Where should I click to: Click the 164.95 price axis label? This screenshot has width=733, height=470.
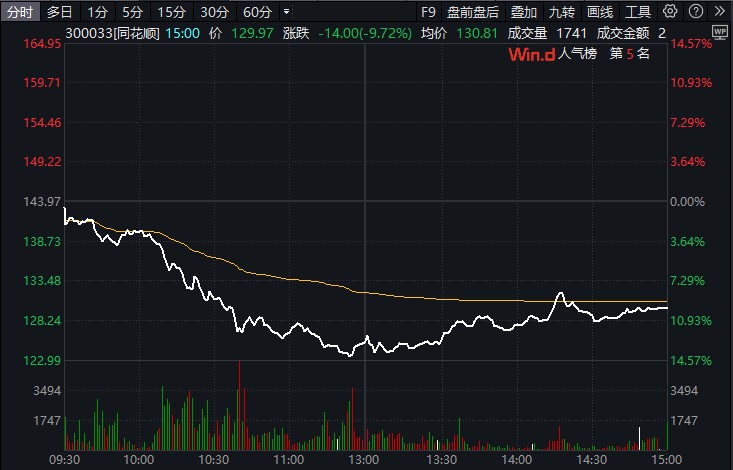pos(43,43)
